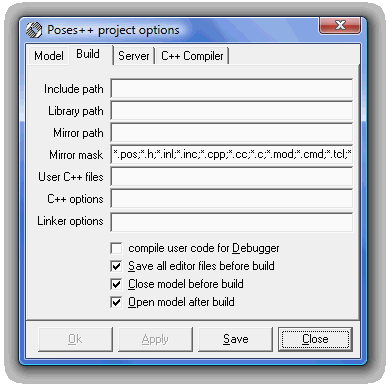Click the greyed-out Apply button
The width and height of the screenshot is (392, 388).
[x=155, y=339]
